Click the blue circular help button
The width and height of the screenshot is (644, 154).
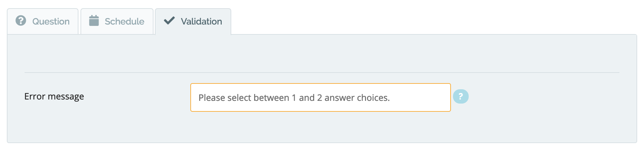pyautogui.click(x=460, y=96)
